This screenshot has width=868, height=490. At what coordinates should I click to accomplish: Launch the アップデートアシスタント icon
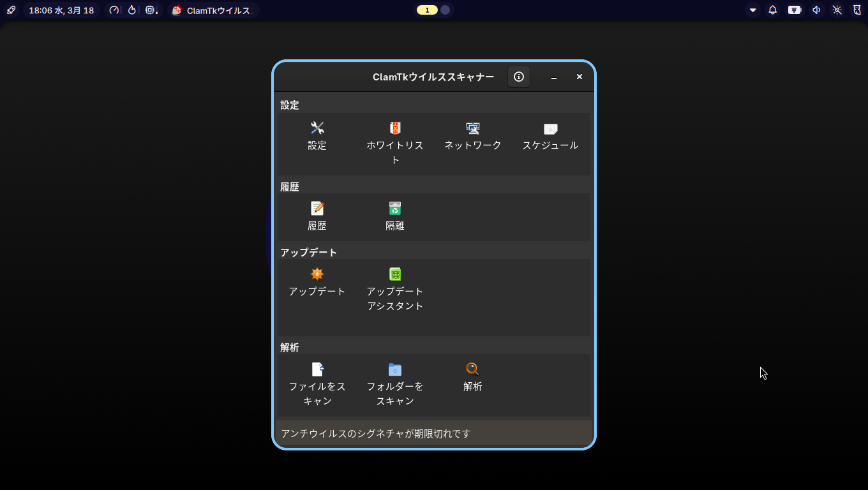(x=395, y=274)
